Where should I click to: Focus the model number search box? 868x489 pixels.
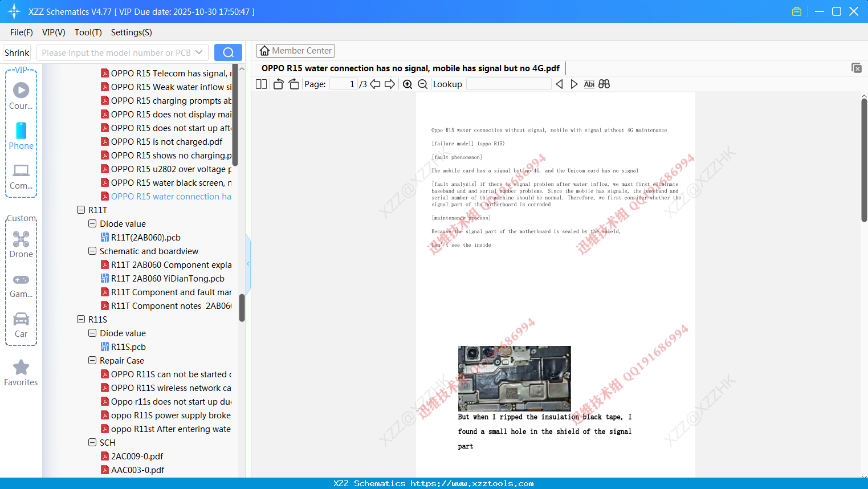point(116,52)
